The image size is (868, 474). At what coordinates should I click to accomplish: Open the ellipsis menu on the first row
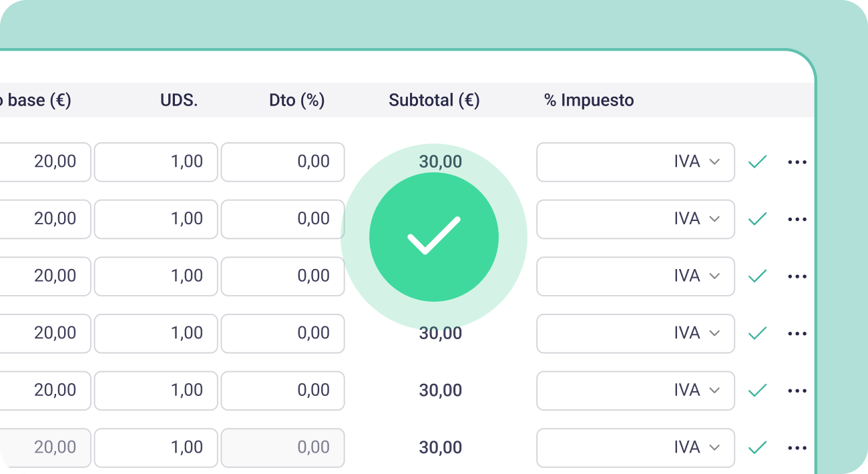[797, 162]
